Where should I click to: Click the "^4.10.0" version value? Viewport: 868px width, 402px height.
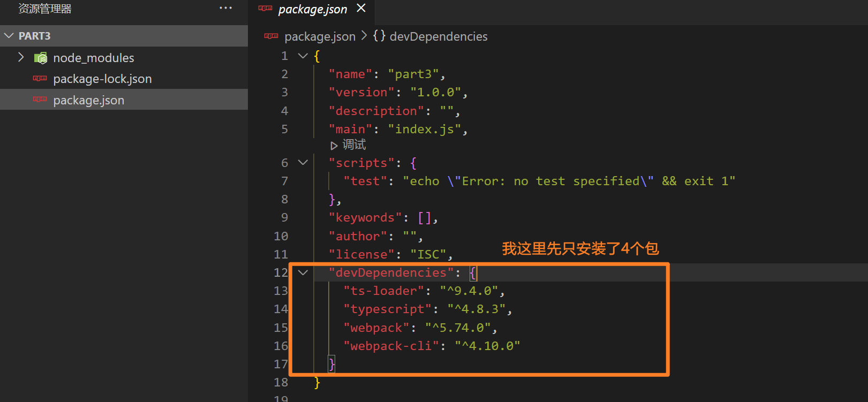point(488,346)
